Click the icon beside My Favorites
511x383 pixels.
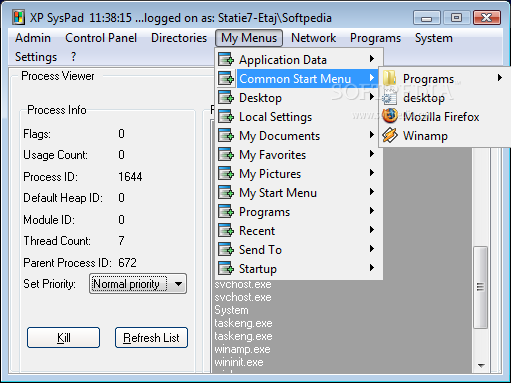point(226,154)
